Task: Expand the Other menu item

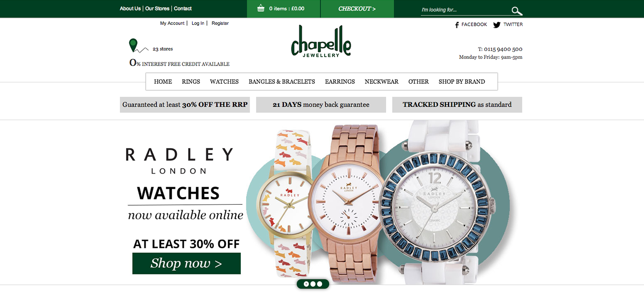Action: [418, 82]
